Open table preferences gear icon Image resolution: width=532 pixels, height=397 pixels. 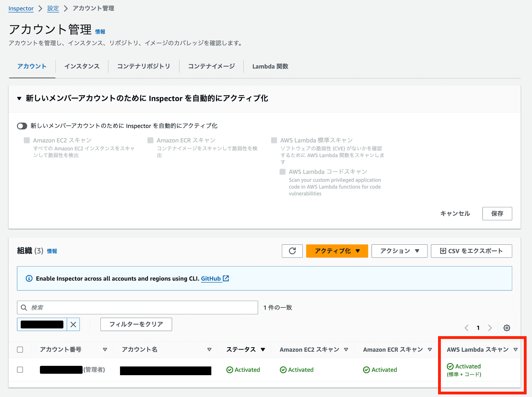(x=507, y=328)
